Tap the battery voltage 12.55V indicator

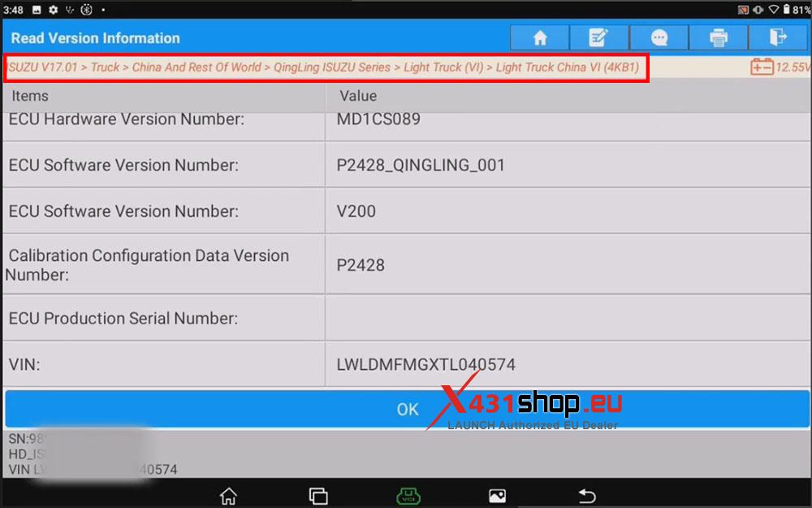tap(781, 67)
